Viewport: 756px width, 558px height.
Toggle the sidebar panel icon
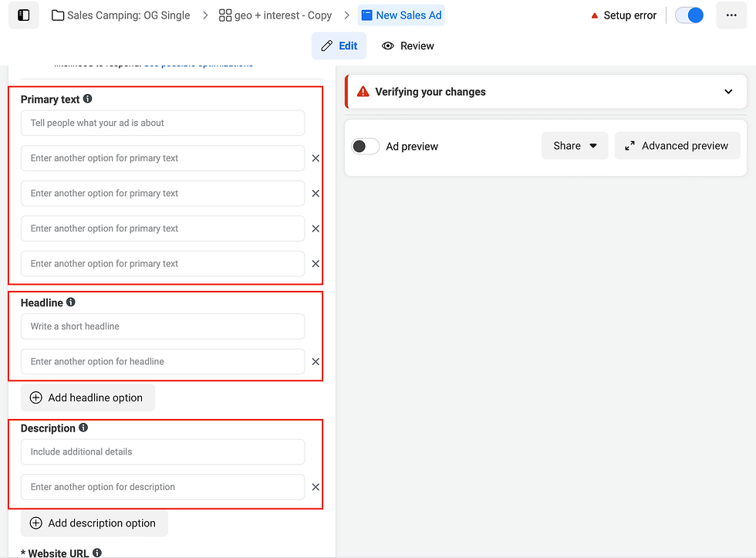click(x=24, y=15)
